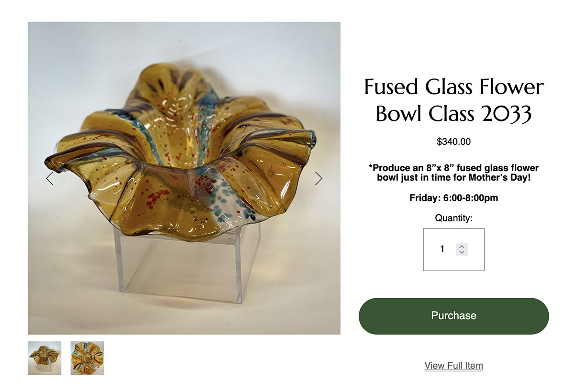574x392 pixels.
Task: Advance to the next product image
Action: (319, 178)
